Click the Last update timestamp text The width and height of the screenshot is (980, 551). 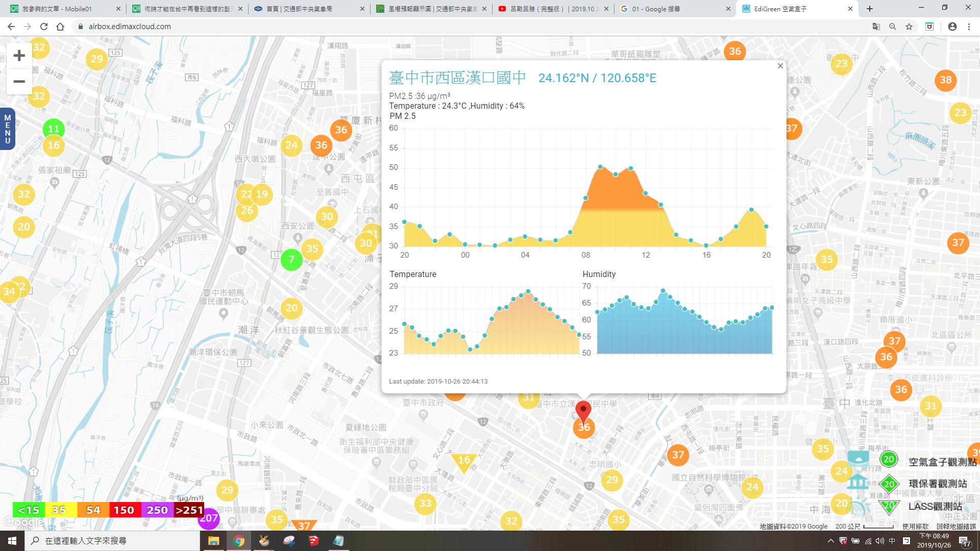point(438,381)
